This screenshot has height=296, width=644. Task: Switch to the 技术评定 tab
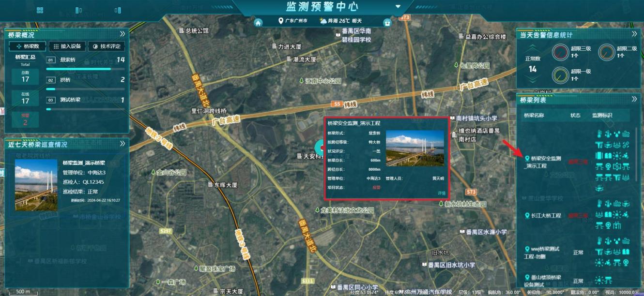(x=107, y=46)
